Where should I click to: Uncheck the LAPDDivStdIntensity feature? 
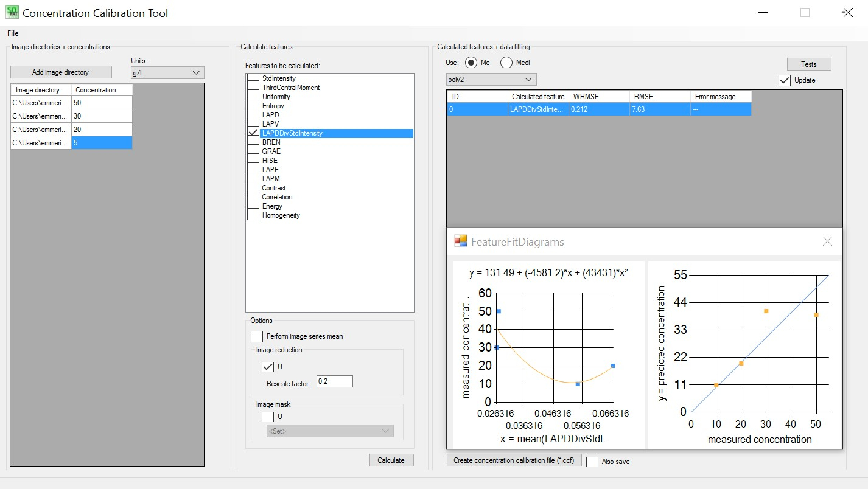[253, 133]
